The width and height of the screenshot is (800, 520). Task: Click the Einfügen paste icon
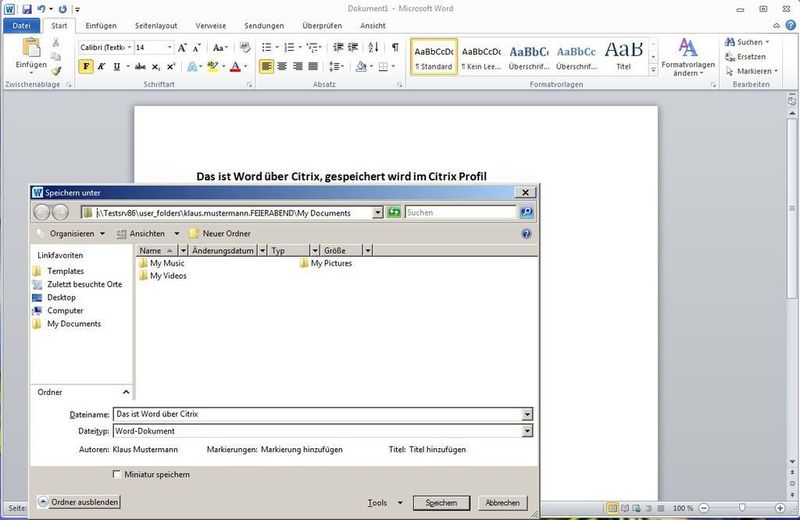pyautogui.click(x=31, y=48)
